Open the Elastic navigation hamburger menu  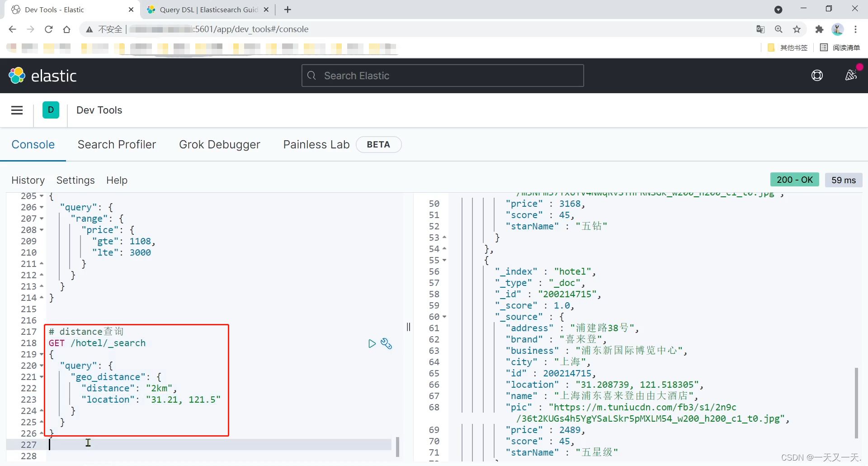17,110
